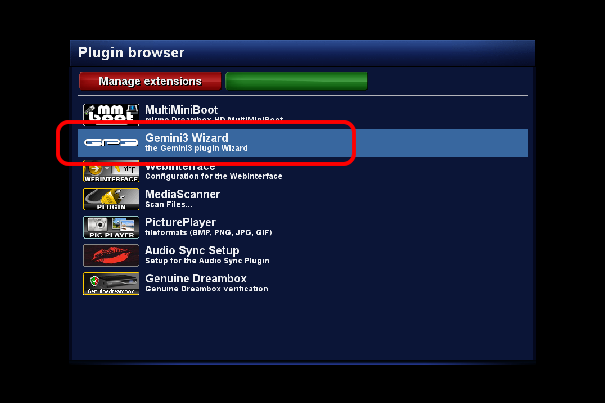The width and height of the screenshot is (605, 403).
Task: Click the blank green button
Action: pyautogui.click(x=296, y=81)
